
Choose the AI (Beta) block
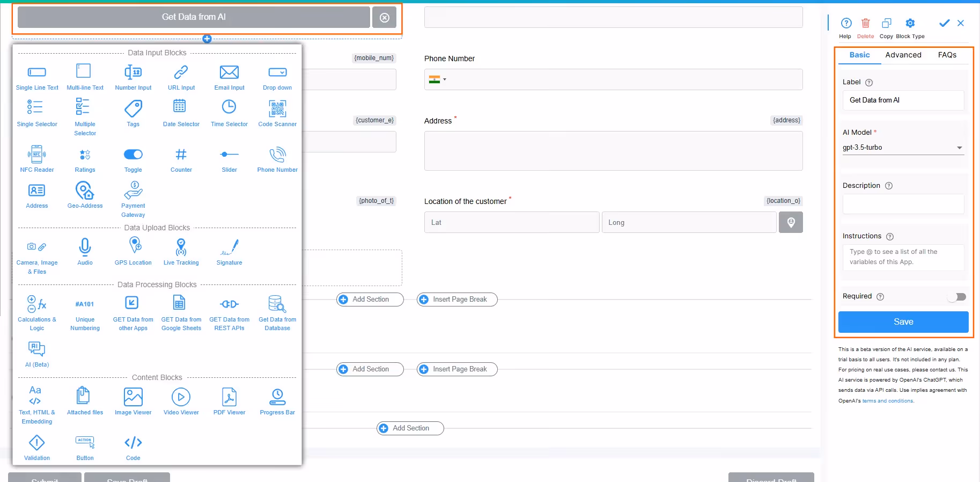point(37,354)
